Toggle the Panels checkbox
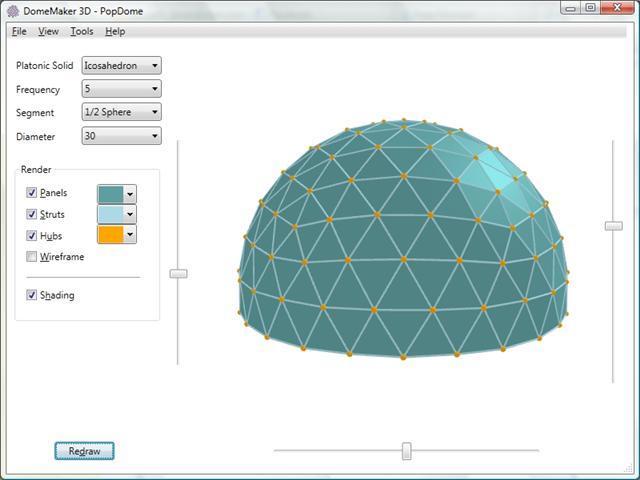640x480 pixels. 31,193
